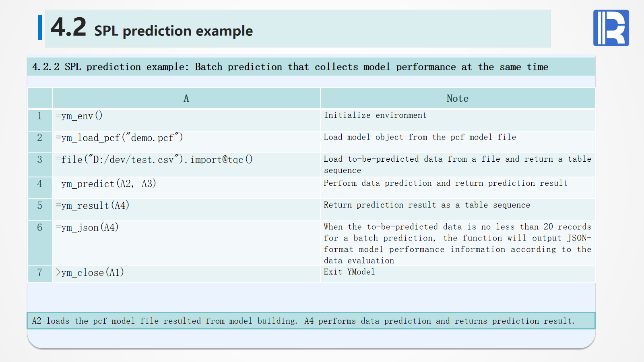Image resolution: width=644 pixels, height=362 pixels.
Task: Click the 4.2 SPL prediction example title
Action: 152,28
